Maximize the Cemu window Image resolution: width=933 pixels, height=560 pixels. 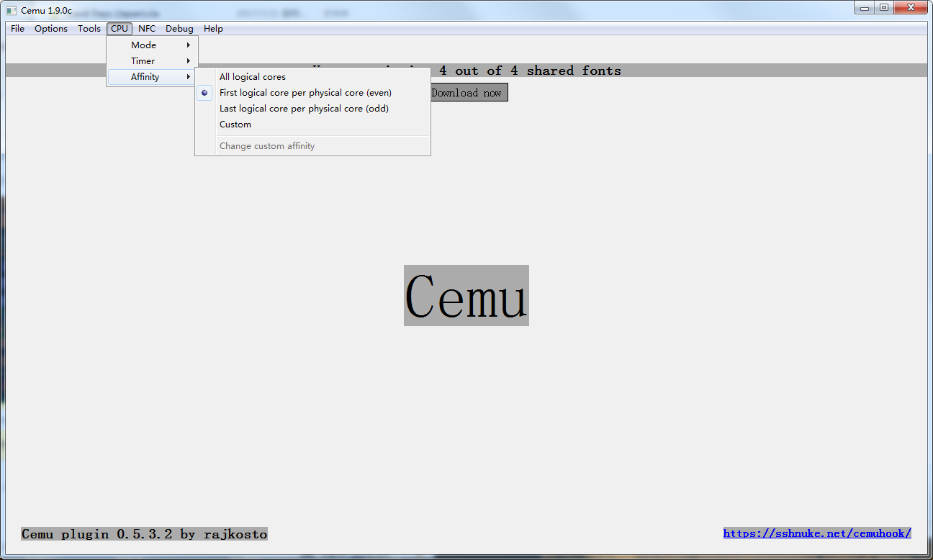pyautogui.click(x=883, y=7)
